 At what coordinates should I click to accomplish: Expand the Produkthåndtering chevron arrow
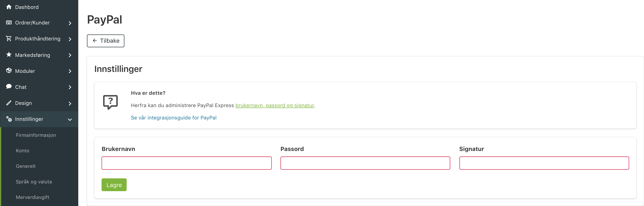70,39
